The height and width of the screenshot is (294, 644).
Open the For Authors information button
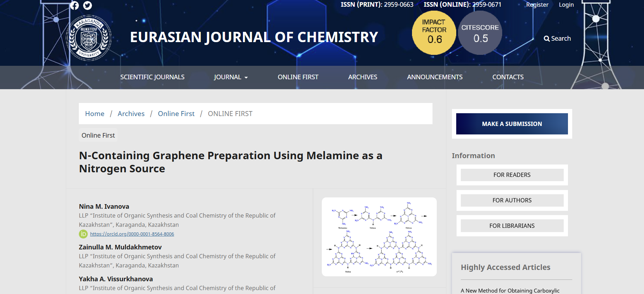pos(512,200)
